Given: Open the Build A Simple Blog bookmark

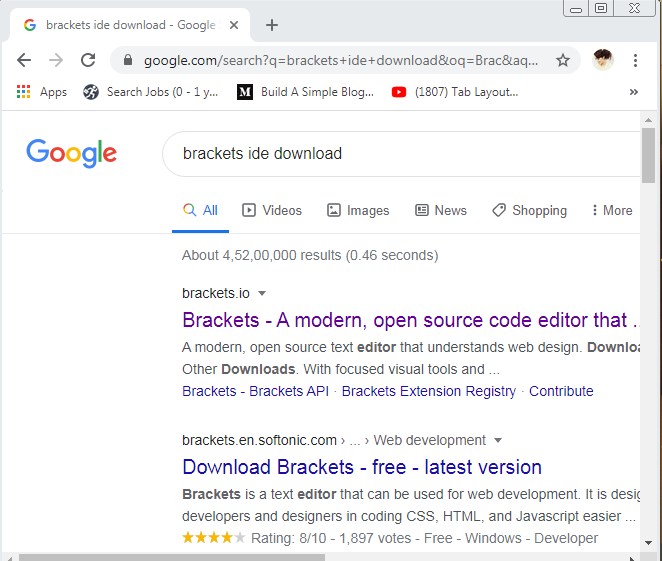Looking at the screenshot, I should coord(305,92).
